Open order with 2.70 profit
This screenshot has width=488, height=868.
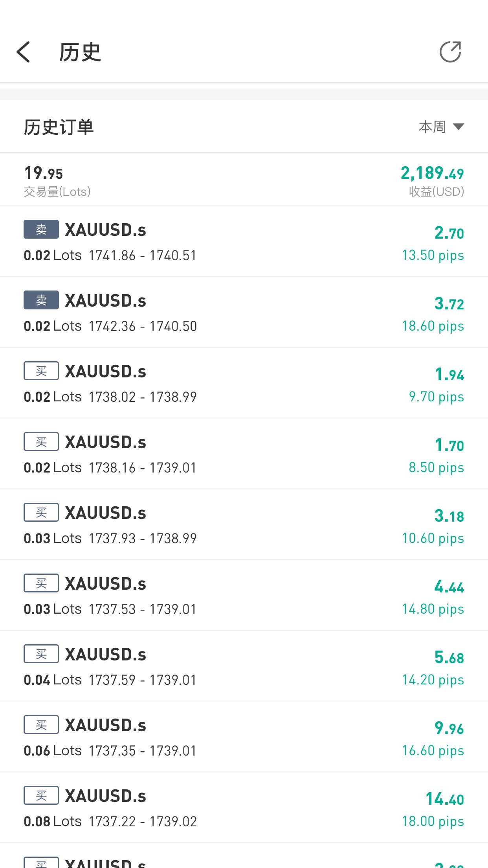click(x=244, y=241)
